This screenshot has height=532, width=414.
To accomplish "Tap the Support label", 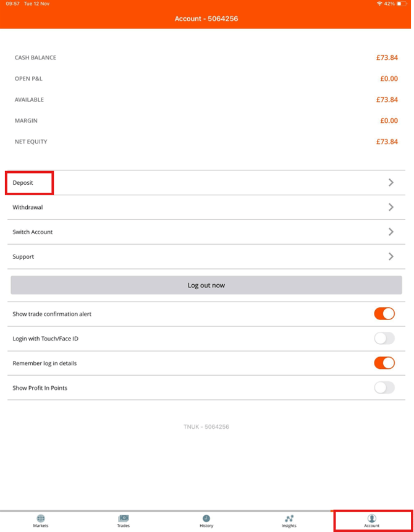I will (x=23, y=256).
